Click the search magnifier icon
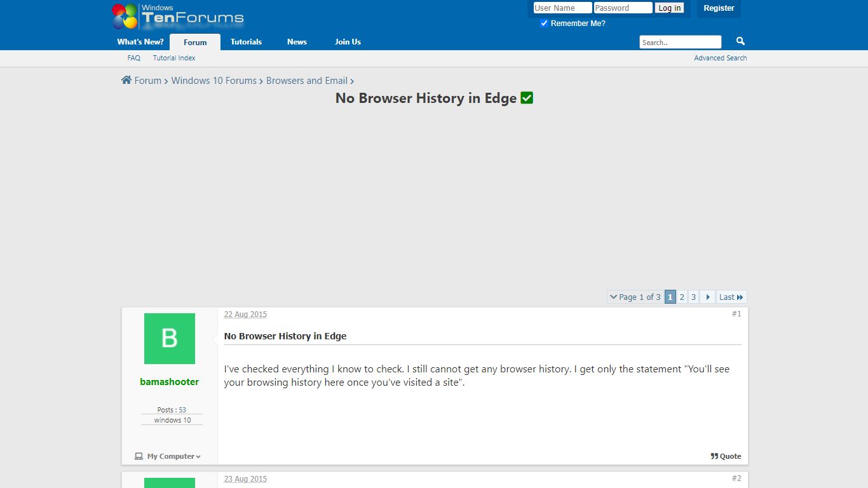Viewport: 868px width, 488px height. (x=740, y=41)
